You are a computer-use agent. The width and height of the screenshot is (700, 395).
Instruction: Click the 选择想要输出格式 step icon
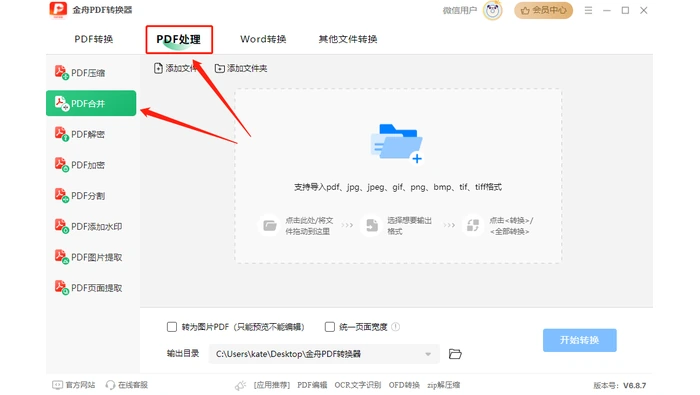point(371,225)
